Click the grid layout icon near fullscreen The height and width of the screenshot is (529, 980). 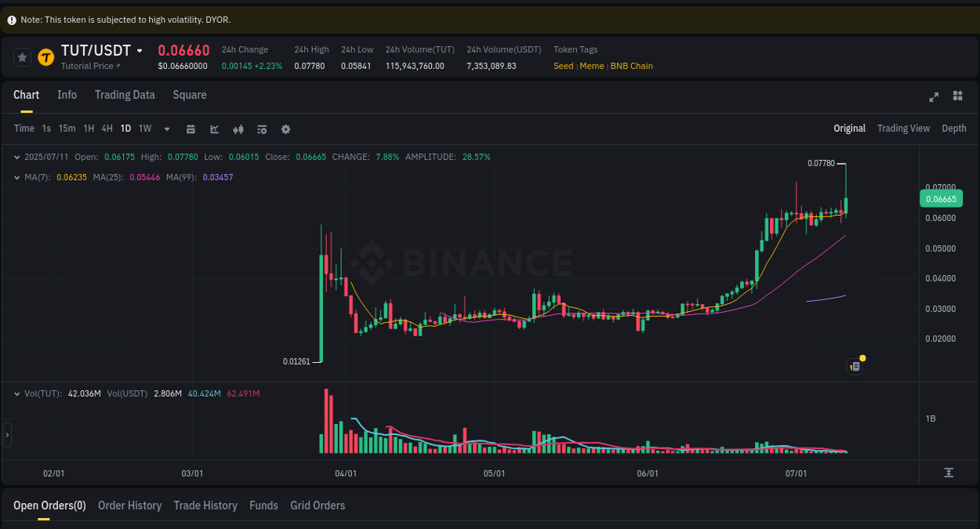957,96
